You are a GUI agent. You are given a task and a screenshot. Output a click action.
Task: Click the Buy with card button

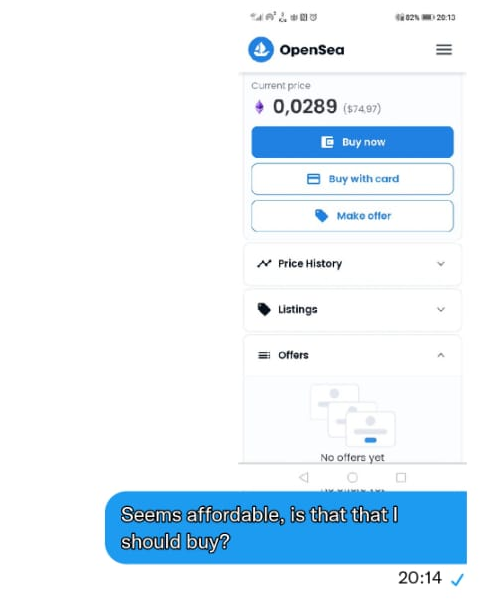352,179
